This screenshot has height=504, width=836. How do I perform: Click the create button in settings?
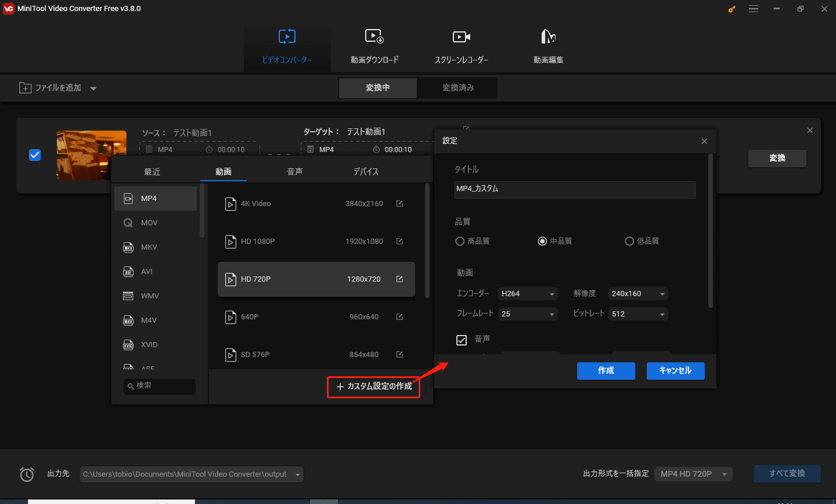tap(606, 371)
